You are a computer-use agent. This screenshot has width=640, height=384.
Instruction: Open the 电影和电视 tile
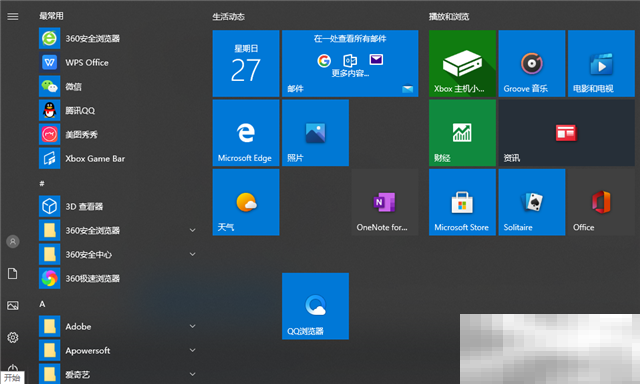pyautogui.click(x=601, y=63)
